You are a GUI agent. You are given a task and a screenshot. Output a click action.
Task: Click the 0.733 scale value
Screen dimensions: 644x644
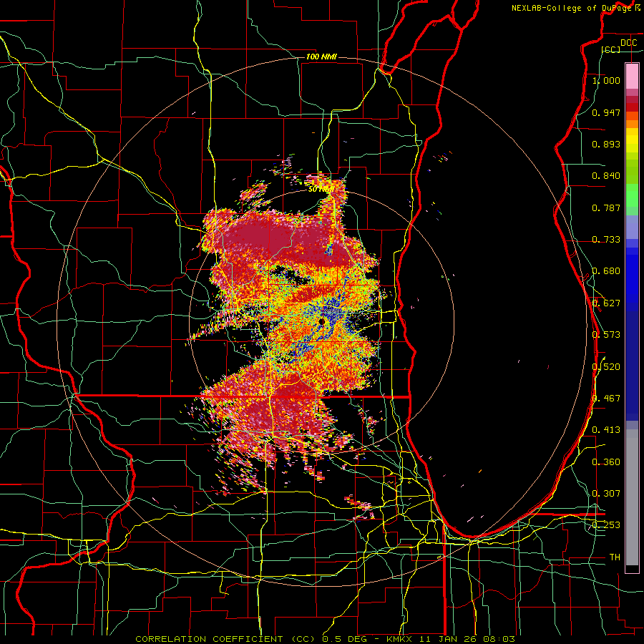click(x=606, y=240)
